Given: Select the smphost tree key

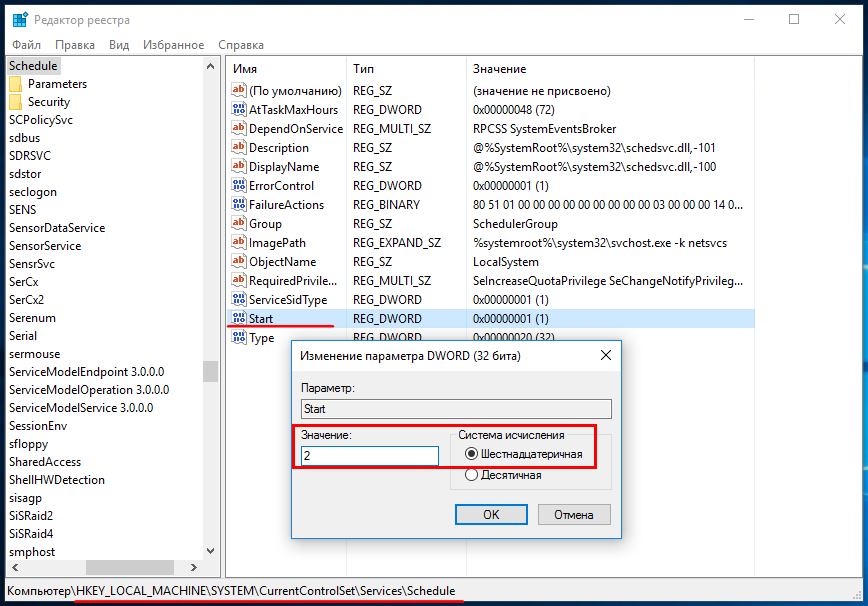Looking at the screenshot, I should pos(32,552).
